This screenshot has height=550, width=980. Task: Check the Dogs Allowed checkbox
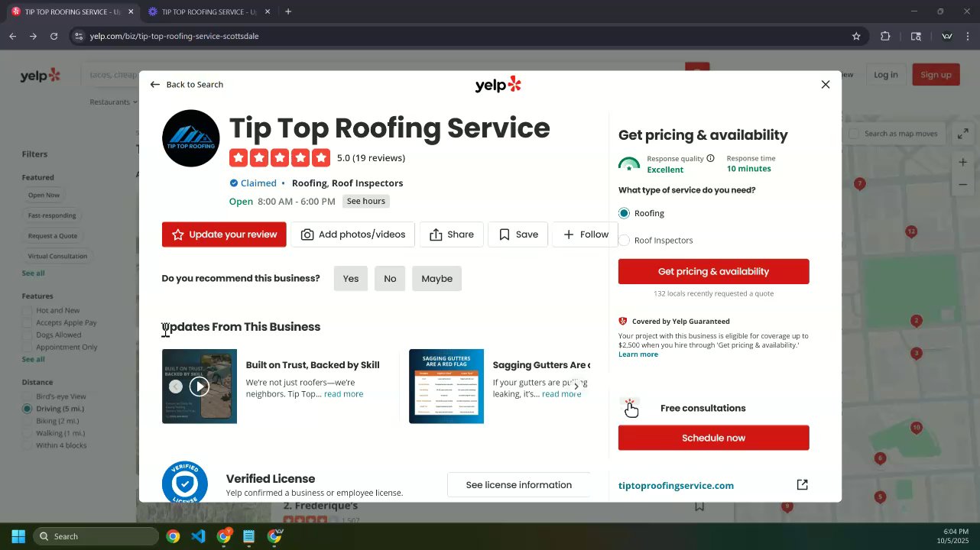28,335
